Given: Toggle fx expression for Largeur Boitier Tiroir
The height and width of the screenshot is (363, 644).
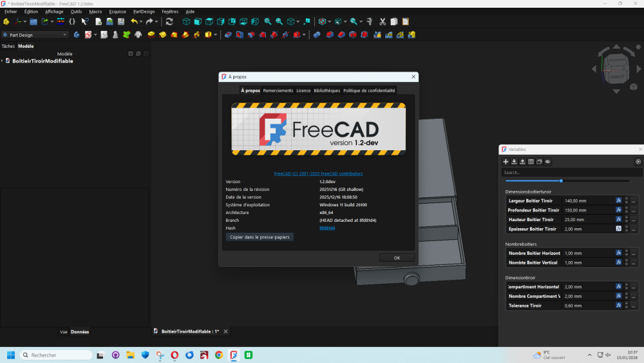Looking at the screenshot, I should click(618, 201).
